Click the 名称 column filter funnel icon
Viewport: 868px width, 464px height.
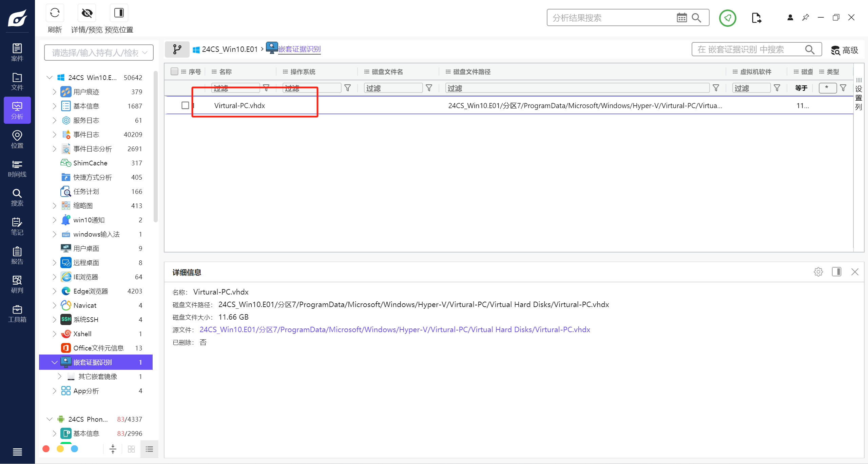(x=266, y=88)
